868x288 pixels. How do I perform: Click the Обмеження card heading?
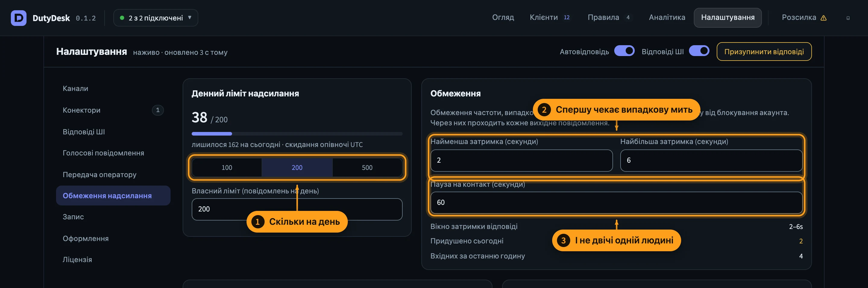[x=455, y=94]
